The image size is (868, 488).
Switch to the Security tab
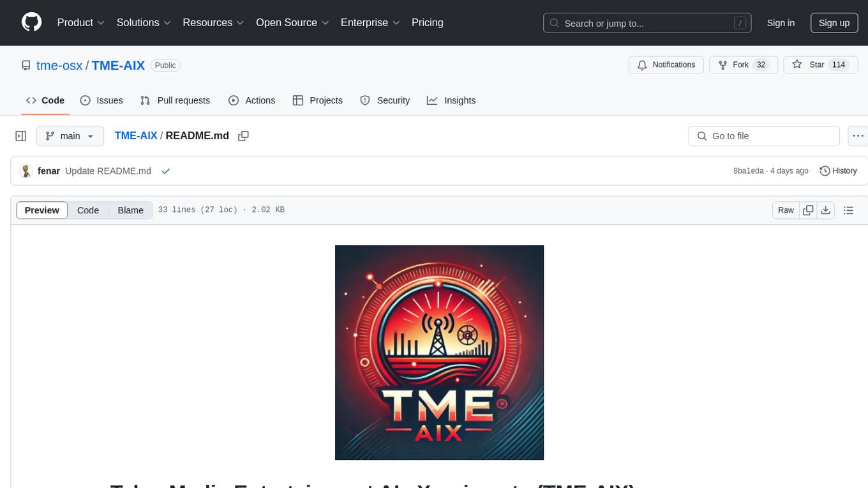[385, 100]
